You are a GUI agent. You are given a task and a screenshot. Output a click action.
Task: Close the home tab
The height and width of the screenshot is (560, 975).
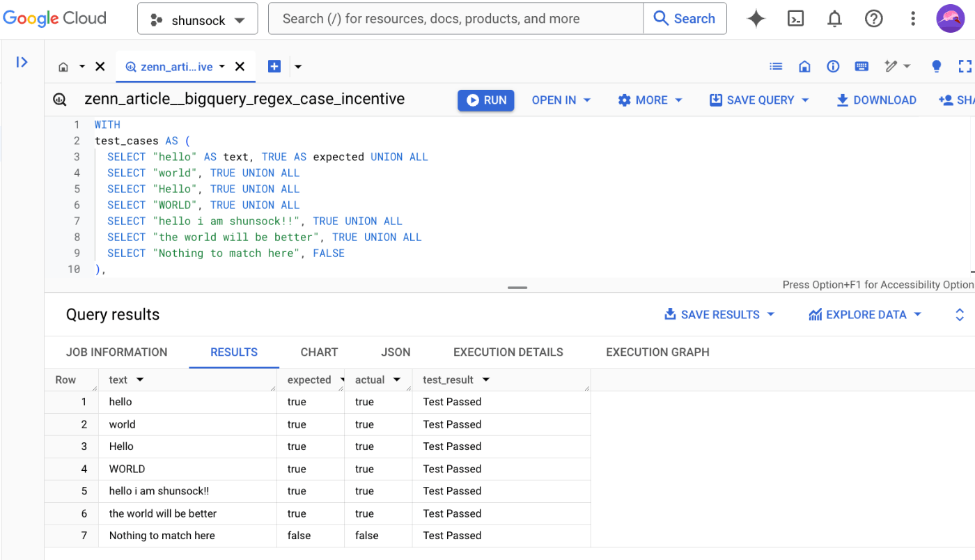100,66
